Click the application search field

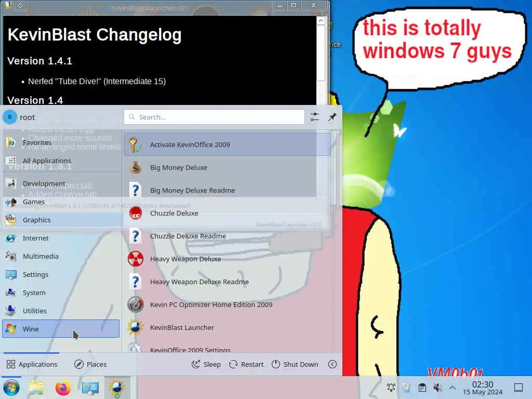point(214,117)
